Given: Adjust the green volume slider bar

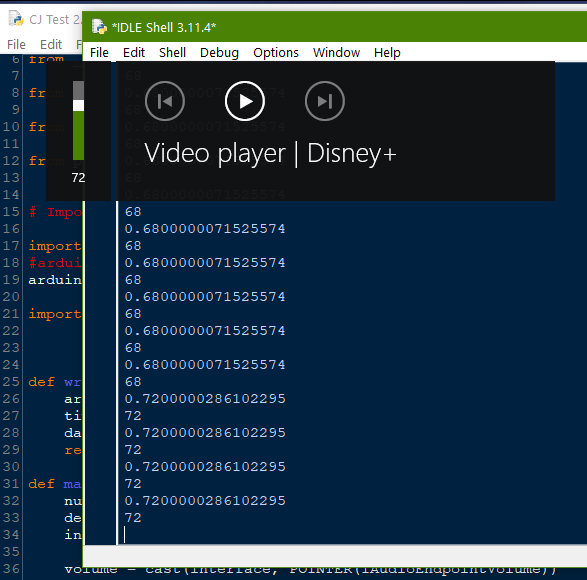Looking at the screenshot, I should (x=78, y=135).
